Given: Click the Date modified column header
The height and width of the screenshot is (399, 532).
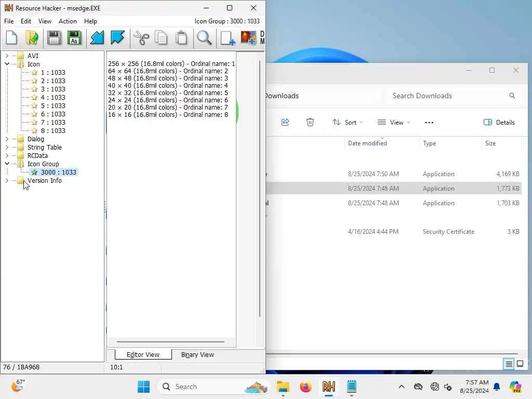Looking at the screenshot, I should coord(367,143).
